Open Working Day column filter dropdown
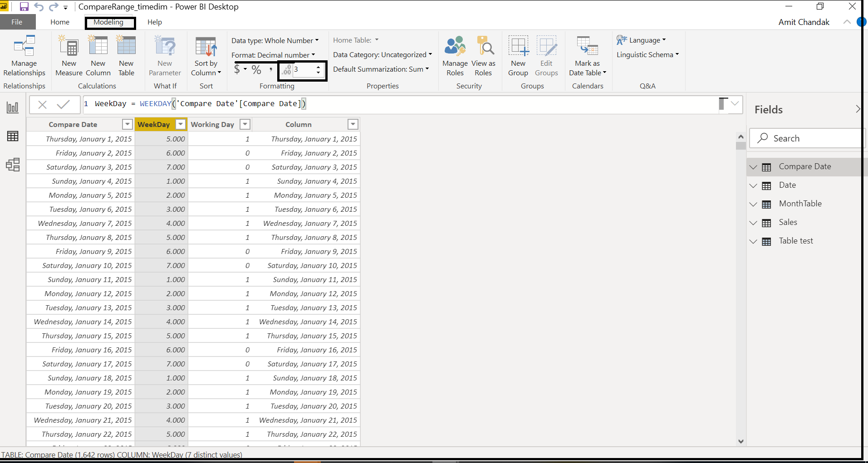Viewport: 868px width, 463px height. pos(245,124)
